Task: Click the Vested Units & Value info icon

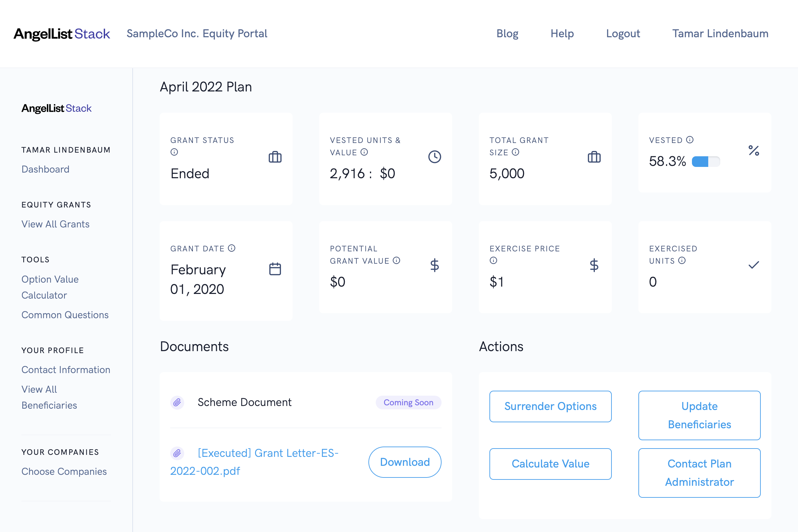Action: coord(364,152)
